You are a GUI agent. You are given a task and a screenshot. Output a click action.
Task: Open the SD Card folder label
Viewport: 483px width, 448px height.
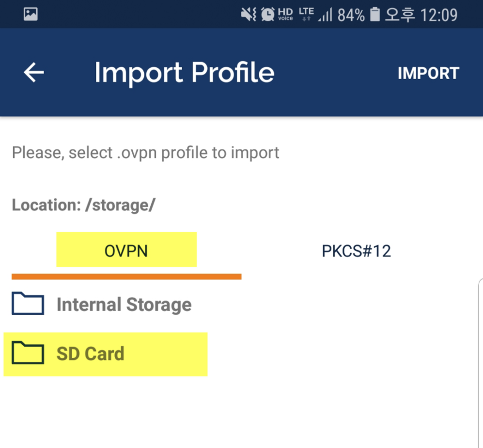pos(91,353)
